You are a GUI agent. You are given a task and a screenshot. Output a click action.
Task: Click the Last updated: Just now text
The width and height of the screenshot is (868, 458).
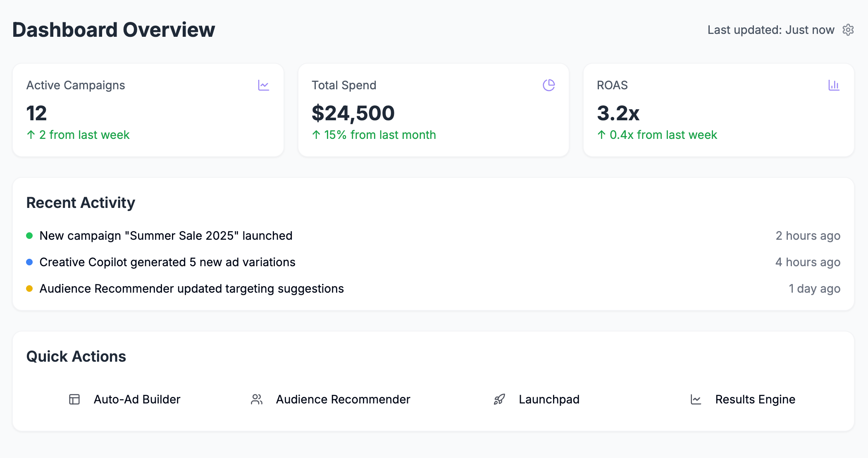771,30
